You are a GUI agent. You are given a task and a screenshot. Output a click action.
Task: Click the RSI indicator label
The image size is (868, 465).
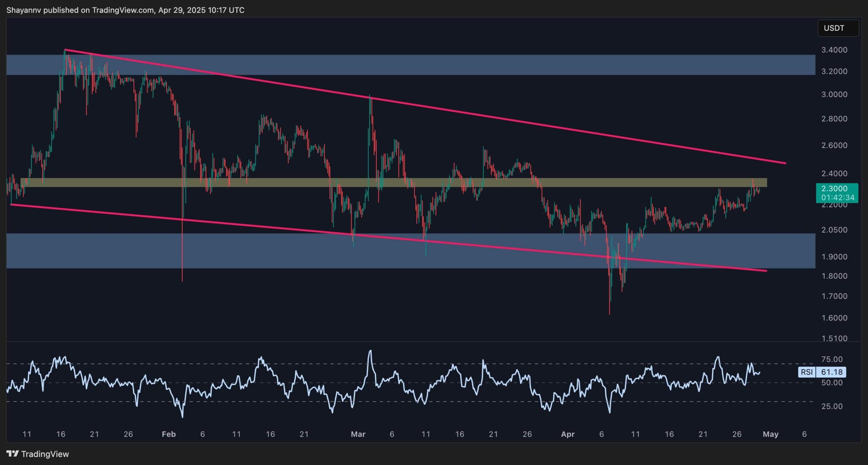pos(806,372)
